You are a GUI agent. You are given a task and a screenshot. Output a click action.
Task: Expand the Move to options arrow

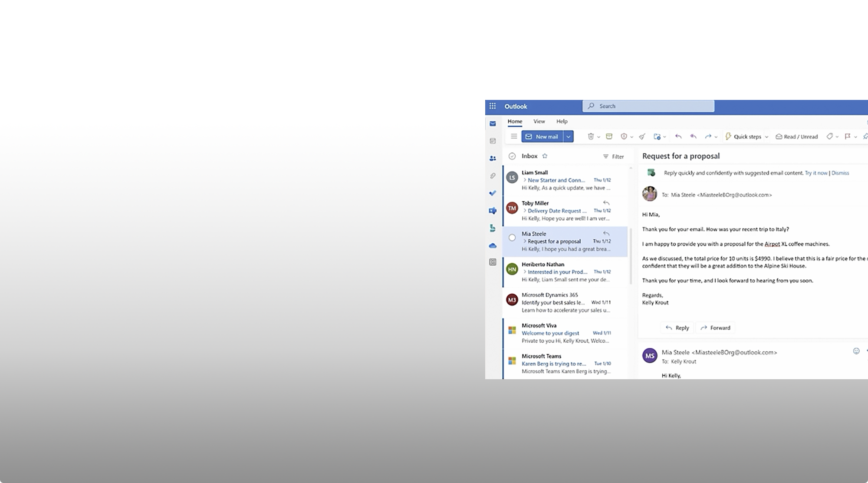(664, 137)
